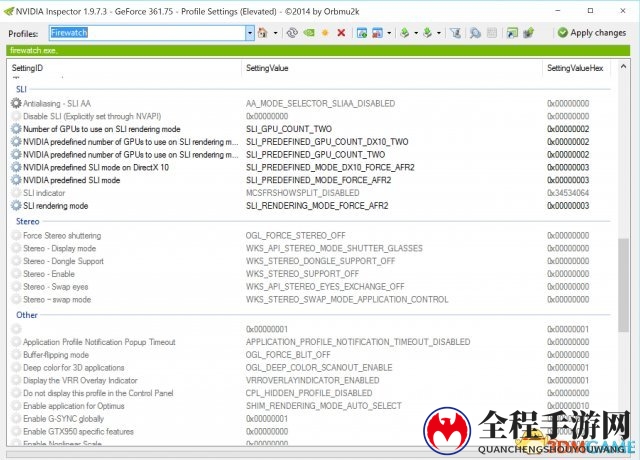Image resolution: width=640 pixels, height=460 pixels.
Task: Click the refresh profile settings icon
Action: (292, 33)
